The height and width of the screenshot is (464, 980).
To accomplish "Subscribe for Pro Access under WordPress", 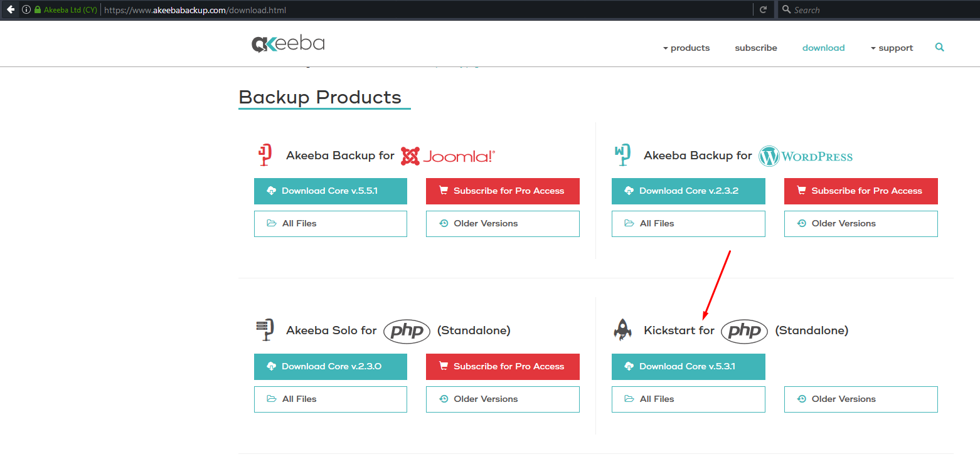I will (x=861, y=191).
